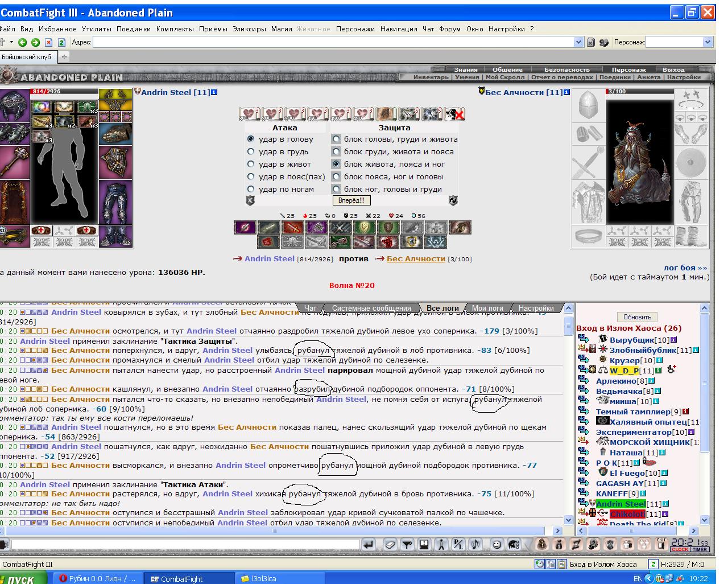The image size is (728, 584).
Task: Select блок груди, живота и пояса
Action: (336, 151)
